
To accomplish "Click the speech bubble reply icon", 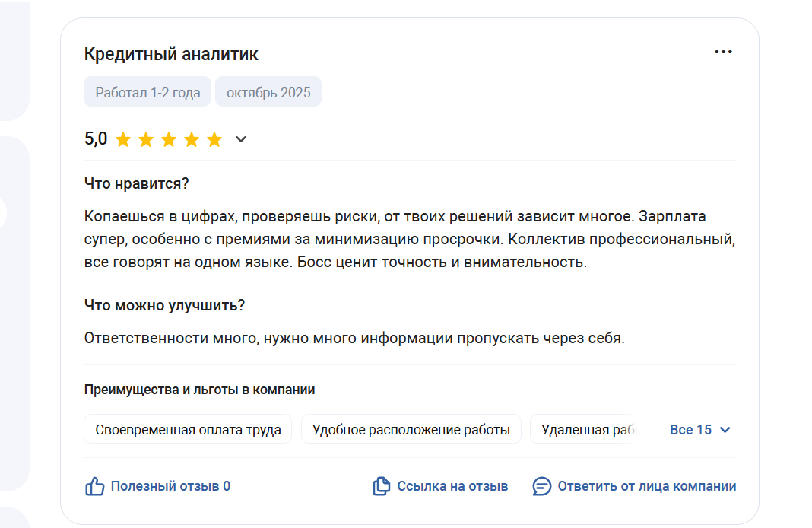I will coord(542,486).
